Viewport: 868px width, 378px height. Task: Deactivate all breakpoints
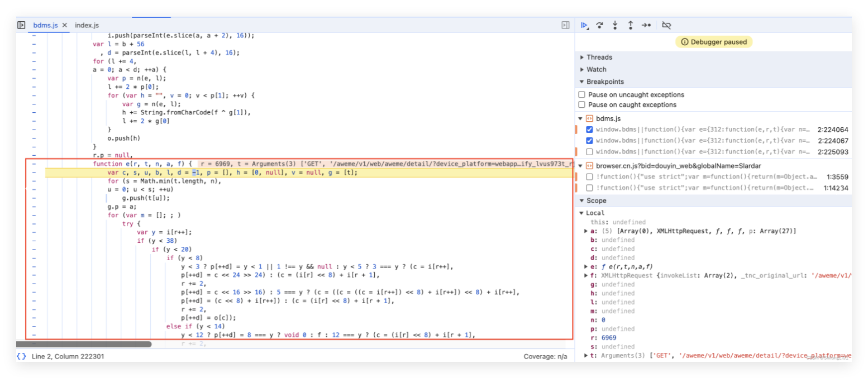click(x=666, y=25)
